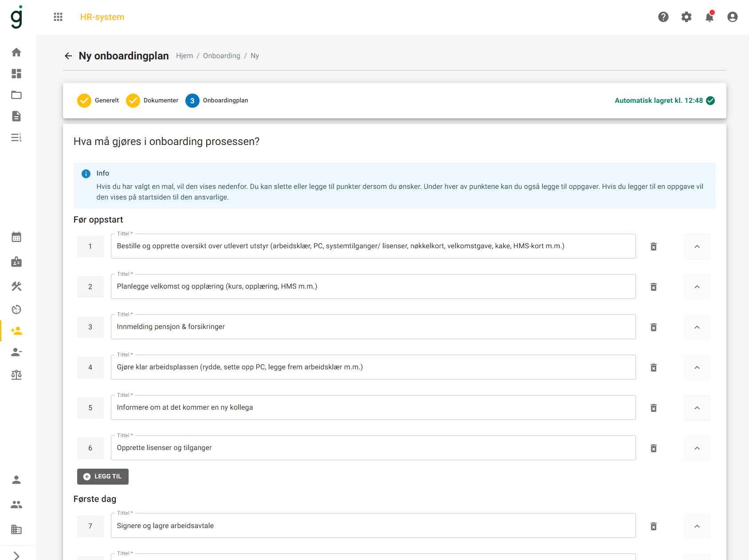Open remove-person offboarding icon in sidebar
Screen dimensions: 749x560
coord(16,352)
